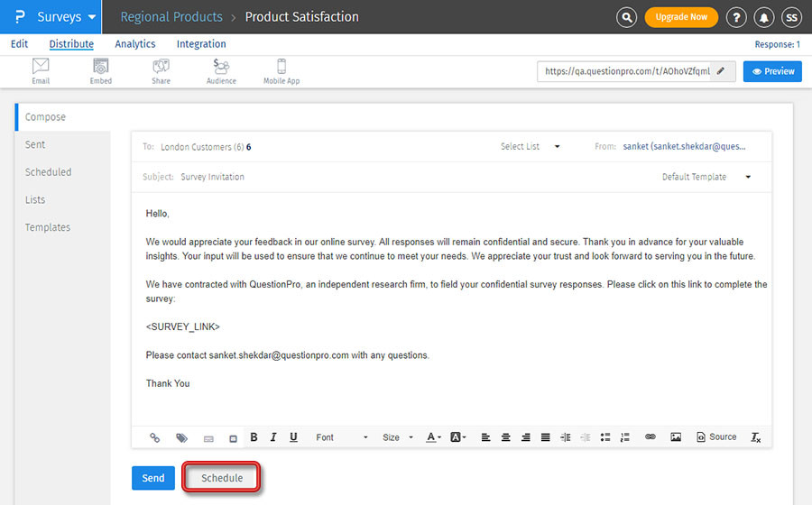Open the Scheduled section in sidebar

pos(48,172)
